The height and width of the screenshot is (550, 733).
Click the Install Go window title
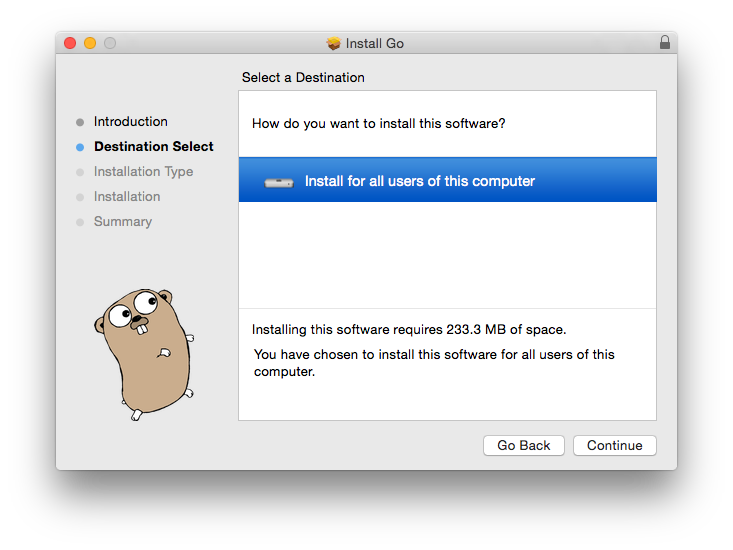click(x=374, y=43)
